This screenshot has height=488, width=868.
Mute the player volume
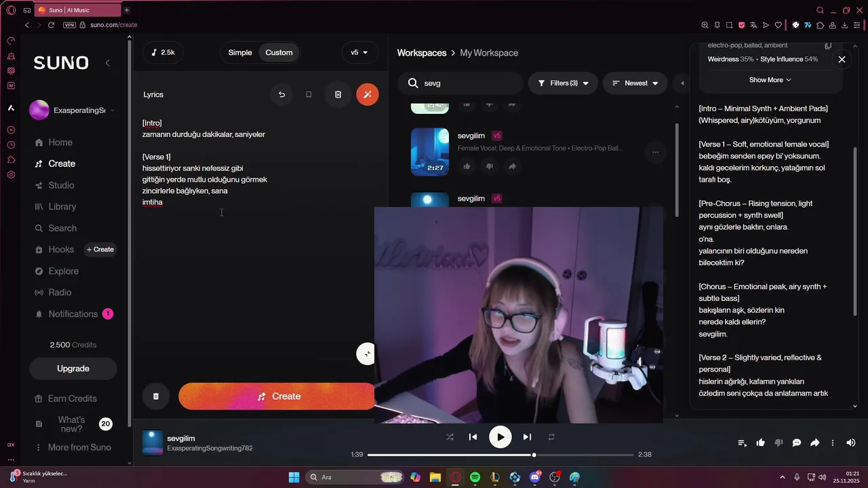point(851,443)
